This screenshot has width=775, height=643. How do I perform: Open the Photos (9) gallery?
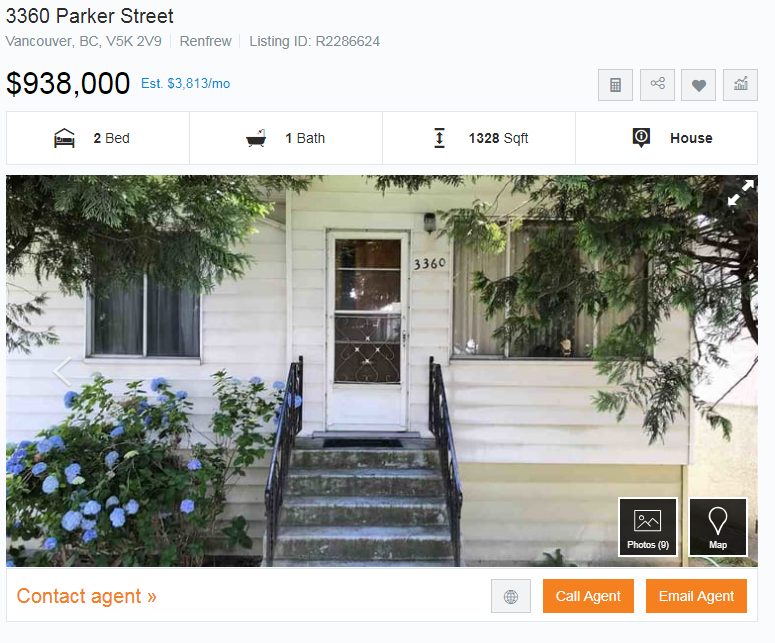point(647,527)
